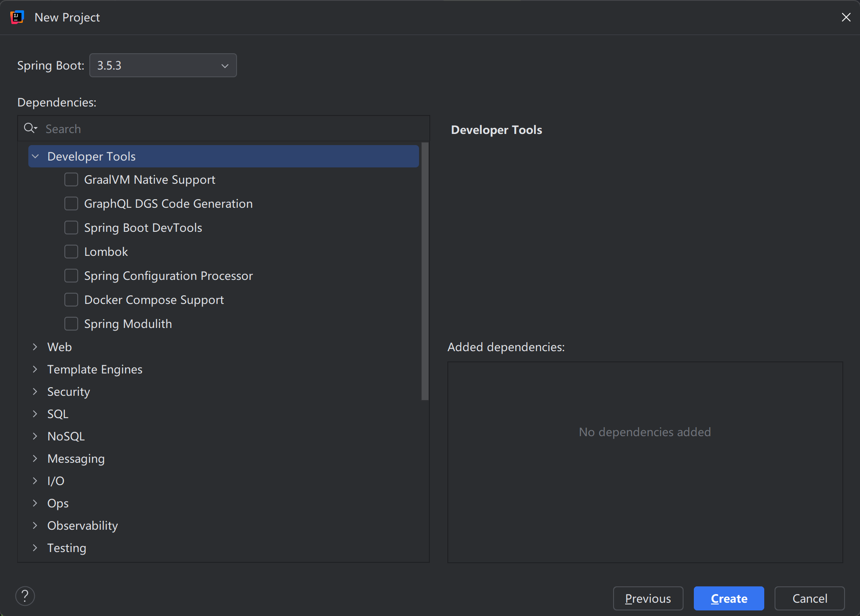Click the Create button
The height and width of the screenshot is (616, 860).
click(x=729, y=598)
